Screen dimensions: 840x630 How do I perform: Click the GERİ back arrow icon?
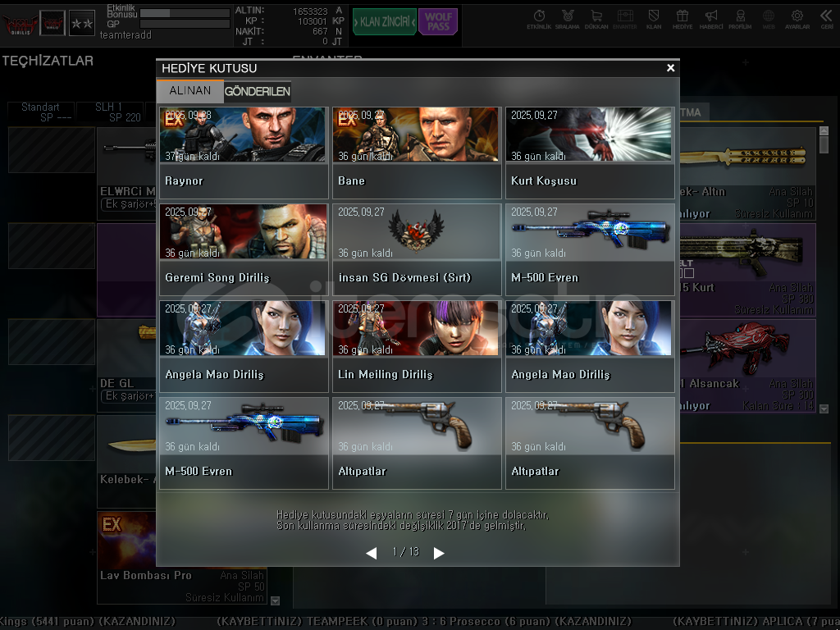click(x=827, y=20)
